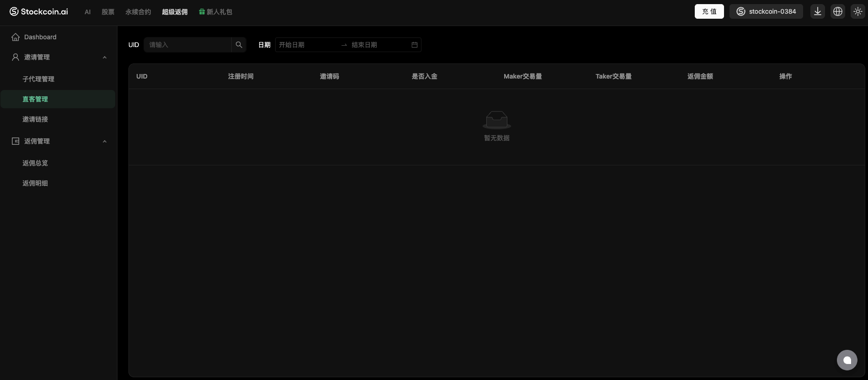Click the 返佣金额 column header
868x380 pixels.
[x=700, y=76]
